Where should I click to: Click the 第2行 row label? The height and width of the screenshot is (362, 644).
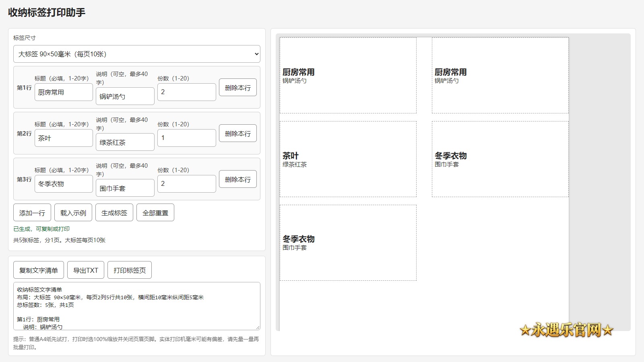tap(24, 134)
